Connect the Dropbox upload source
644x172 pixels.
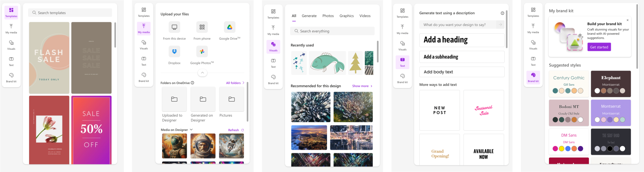(x=174, y=51)
